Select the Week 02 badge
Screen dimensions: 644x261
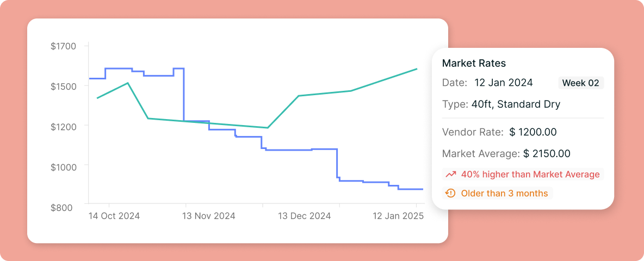click(x=581, y=83)
